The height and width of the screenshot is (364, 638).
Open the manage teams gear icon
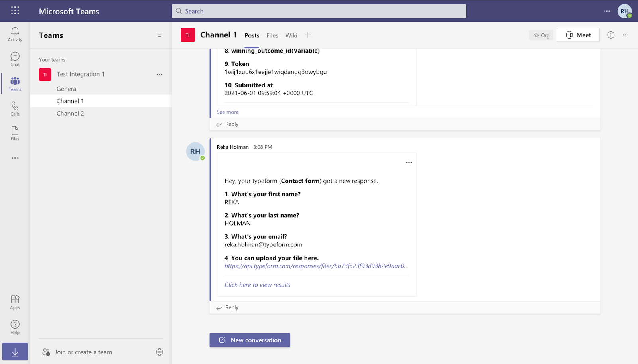click(x=159, y=352)
